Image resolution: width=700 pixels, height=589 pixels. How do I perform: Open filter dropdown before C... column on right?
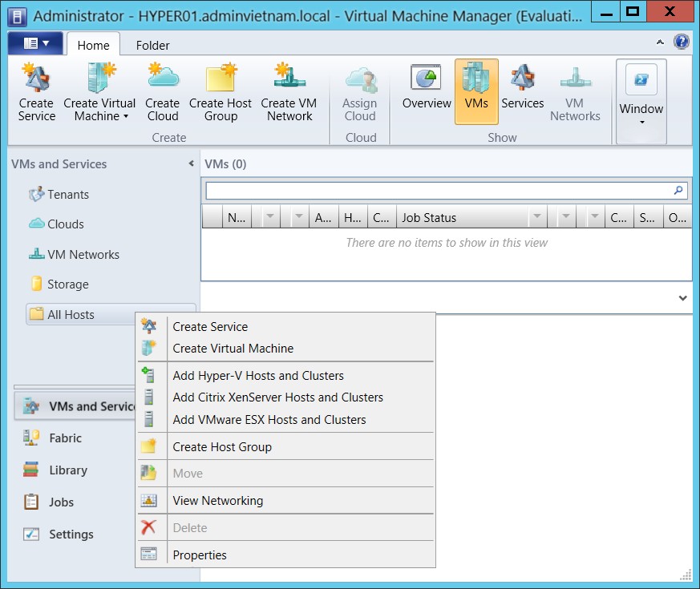pyautogui.click(x=594, y=217)
